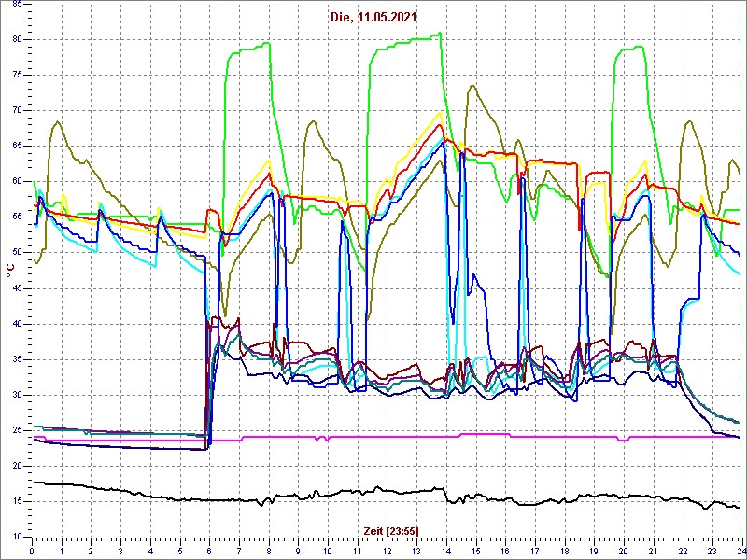Click the chart title 'Die, 11.05.2021'
This screenshot has height=560, width=747.
tap(373, 18)
